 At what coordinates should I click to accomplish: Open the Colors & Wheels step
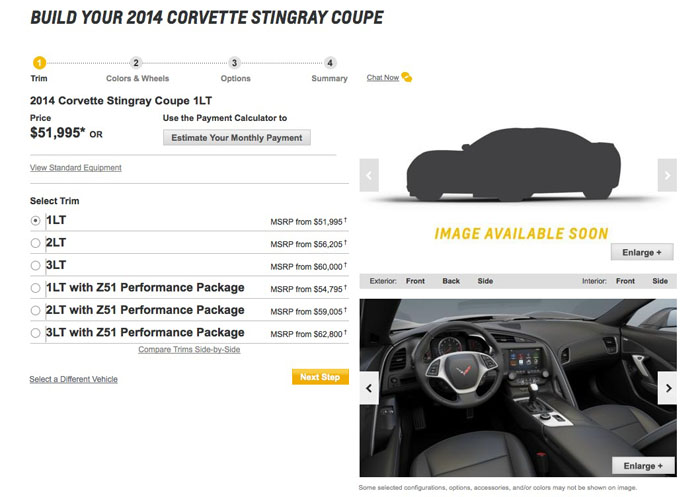[138, 79]
